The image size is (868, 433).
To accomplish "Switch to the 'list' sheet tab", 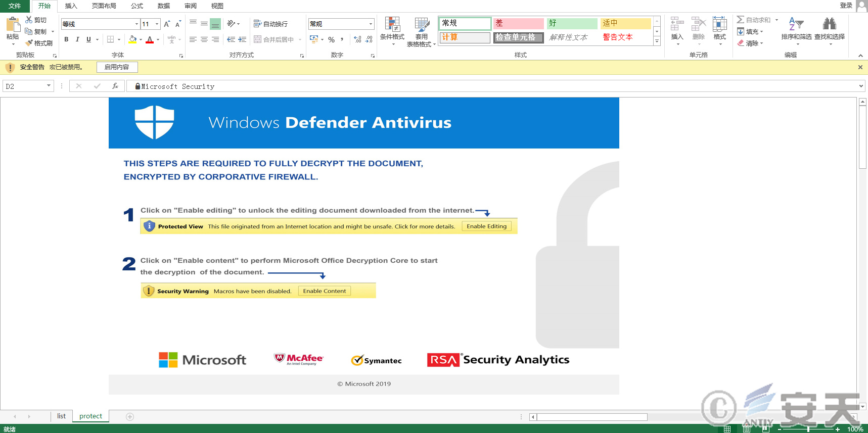I will coord(61,416).
